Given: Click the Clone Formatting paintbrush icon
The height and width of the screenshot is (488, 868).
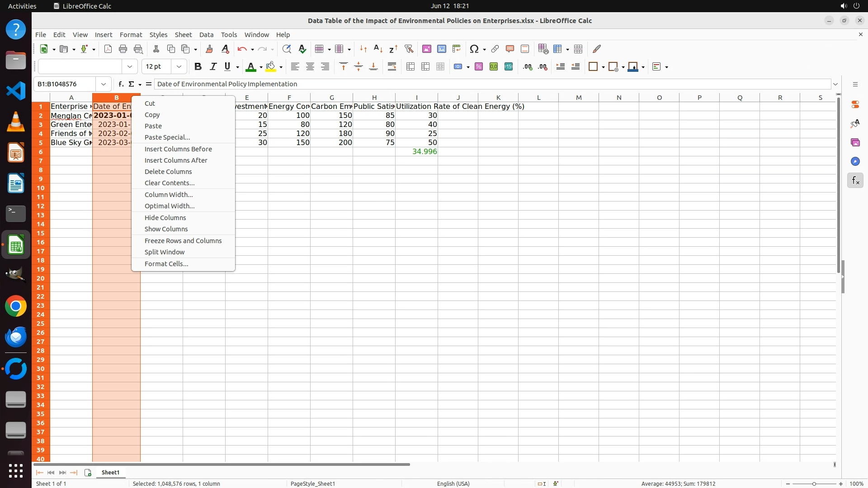Looking at the screenshot, I should [209, 49].
